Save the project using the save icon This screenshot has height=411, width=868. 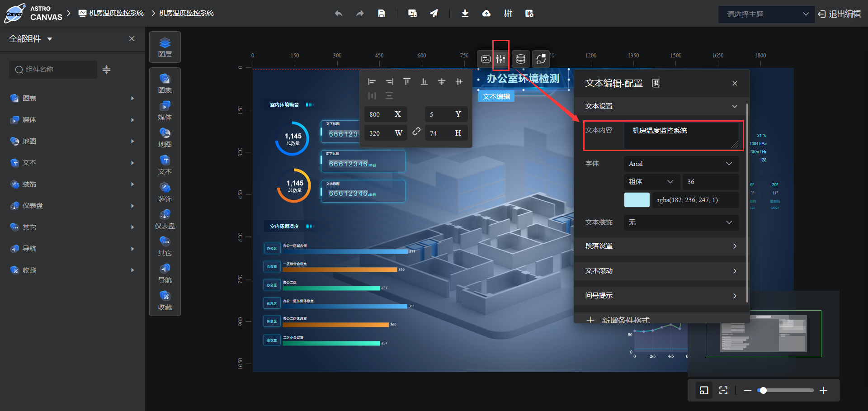pos(381,13)
